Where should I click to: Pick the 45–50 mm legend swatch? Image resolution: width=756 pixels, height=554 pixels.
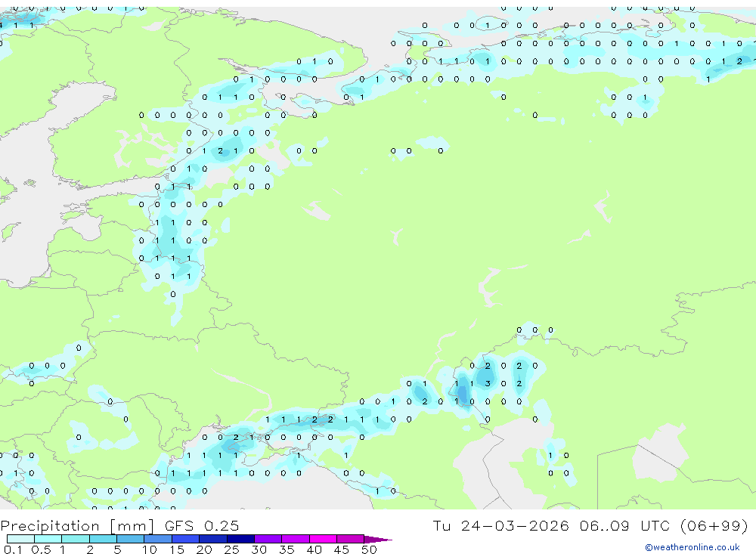coord(351,539)
